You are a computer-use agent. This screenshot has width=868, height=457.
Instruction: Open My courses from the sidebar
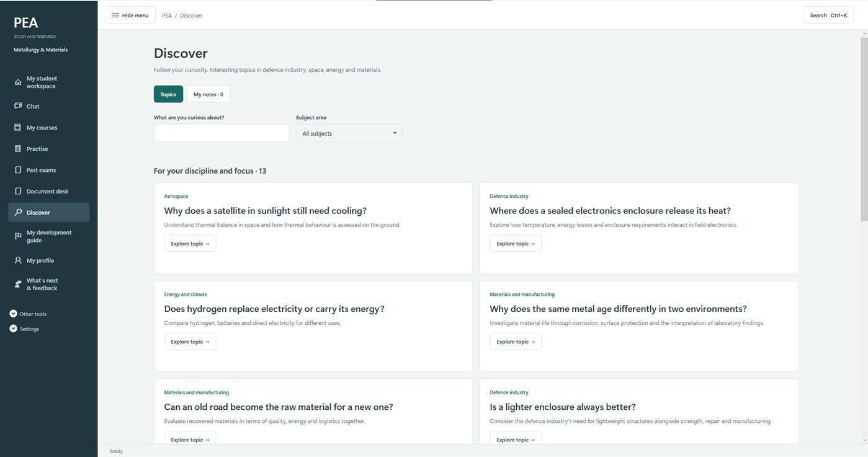(48, 128)
